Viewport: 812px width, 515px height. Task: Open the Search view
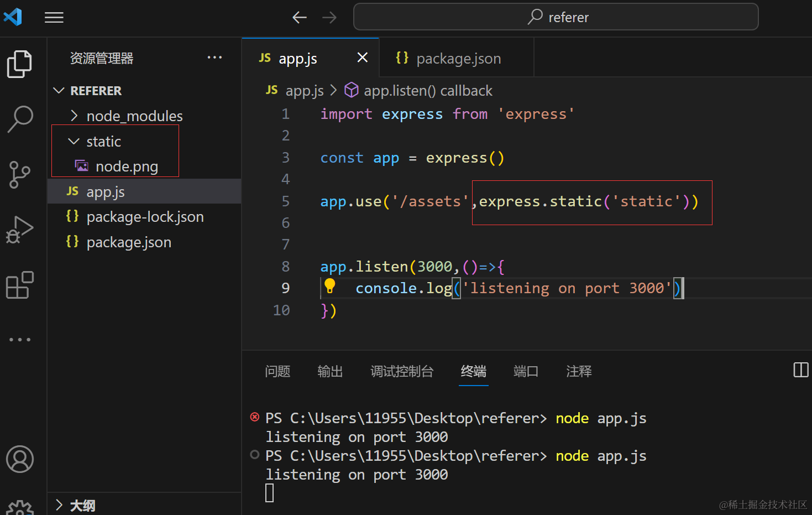tap(19, 119)
